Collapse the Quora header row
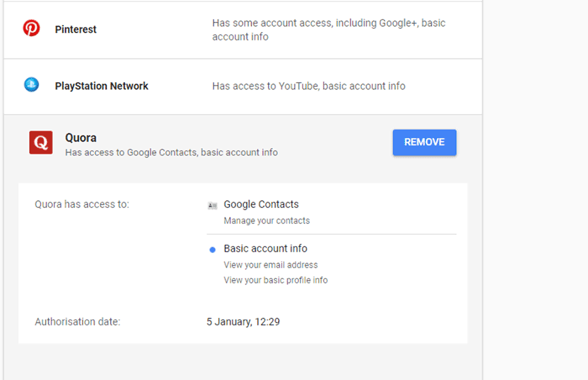 243,144
